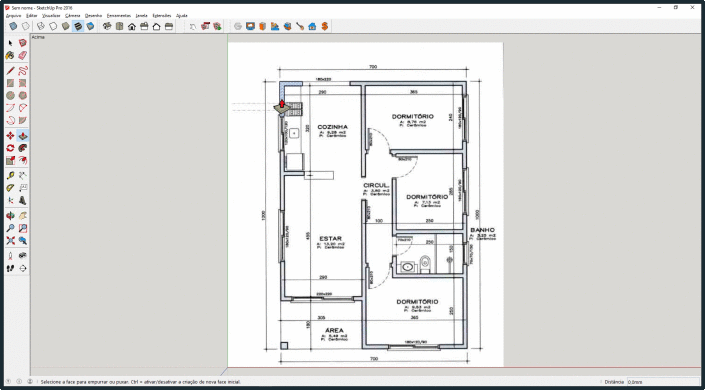Select the Text label tool
The height and width of the screenshot is (390, 705).
(22, 188)
